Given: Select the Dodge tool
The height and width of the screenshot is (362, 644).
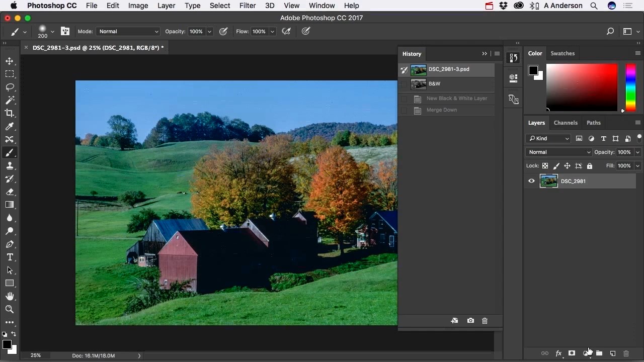Looking at the screenshot, I should 10,231.
